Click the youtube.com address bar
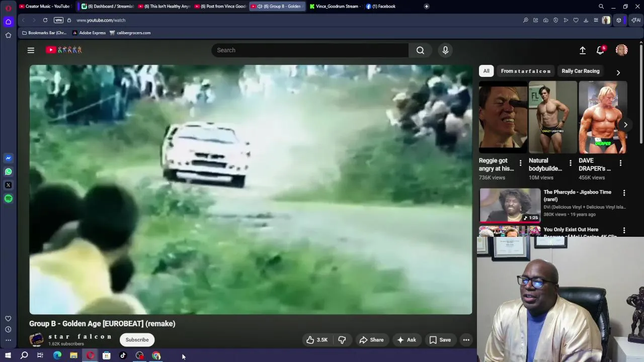 (x=101, y=20)
